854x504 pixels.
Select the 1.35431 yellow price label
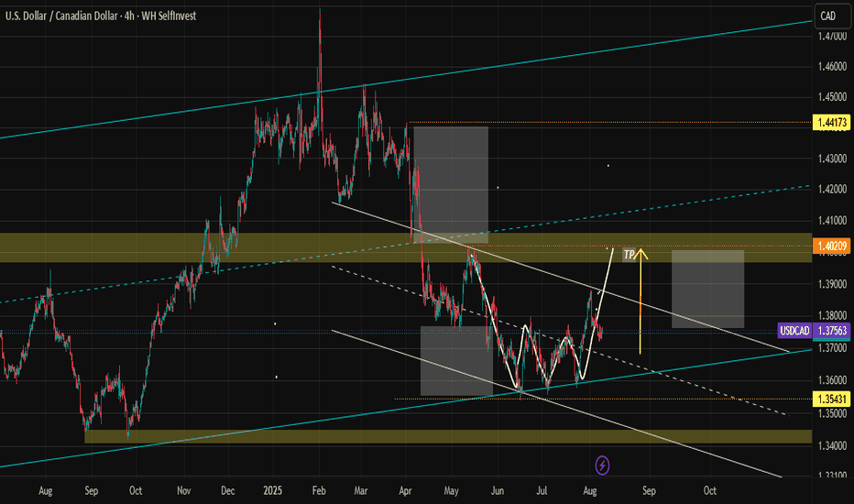833,399
